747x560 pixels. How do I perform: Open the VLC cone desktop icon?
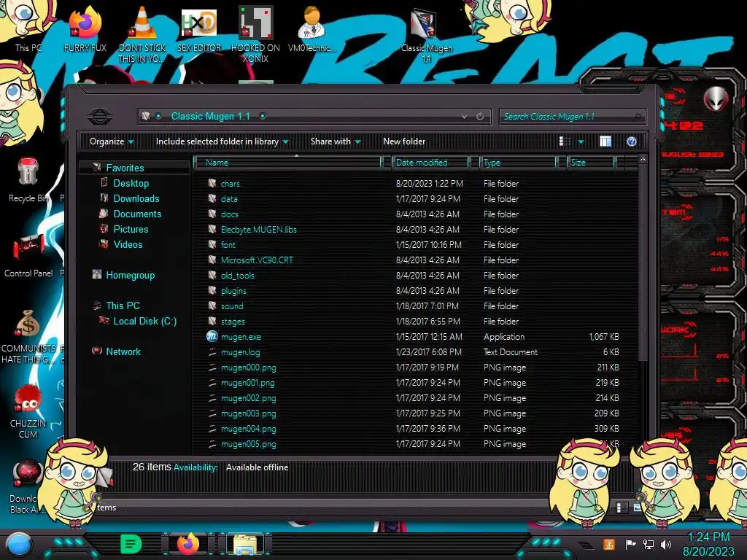click(142, 34)
